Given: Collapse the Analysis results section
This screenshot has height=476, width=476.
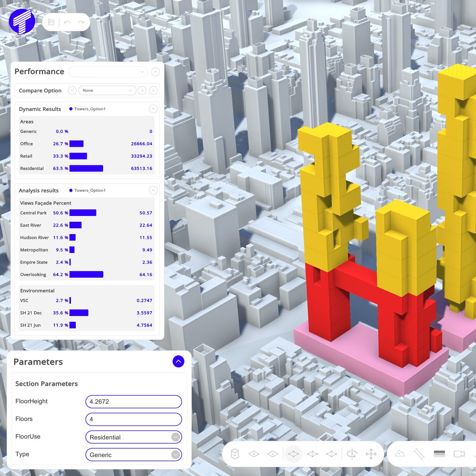Looking at the screenshot, I should (x=153, y=190).
